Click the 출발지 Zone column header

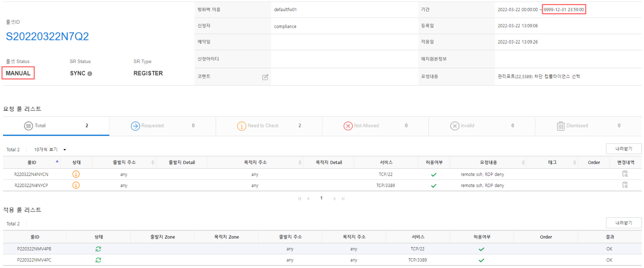tap(162, 237)
